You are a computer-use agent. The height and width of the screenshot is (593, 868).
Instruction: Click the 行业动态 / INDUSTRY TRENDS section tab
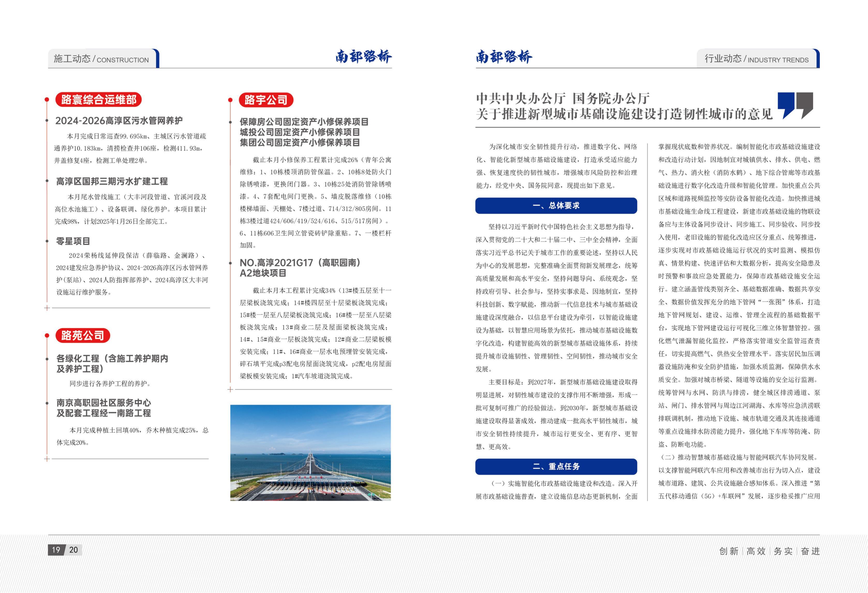coord(758,59)
